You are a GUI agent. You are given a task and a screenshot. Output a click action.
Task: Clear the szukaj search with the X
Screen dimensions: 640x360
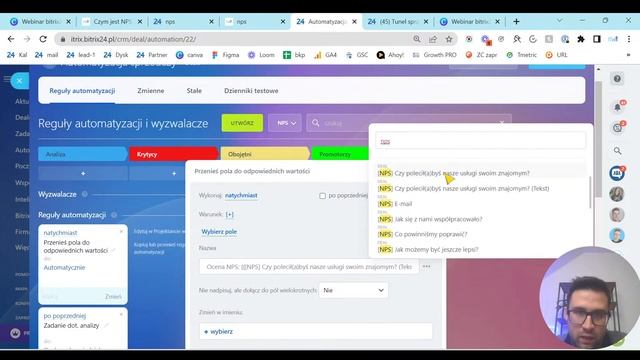[502, 122]
